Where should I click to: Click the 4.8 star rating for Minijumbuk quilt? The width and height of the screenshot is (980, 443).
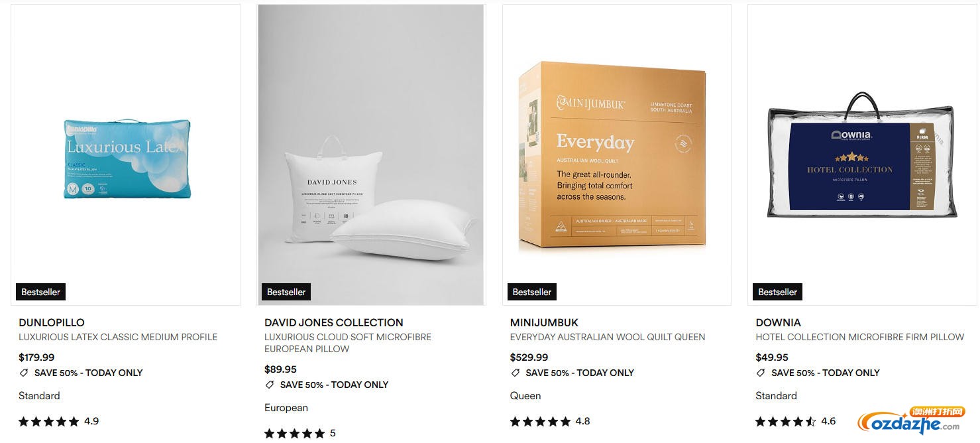[550, 421]
